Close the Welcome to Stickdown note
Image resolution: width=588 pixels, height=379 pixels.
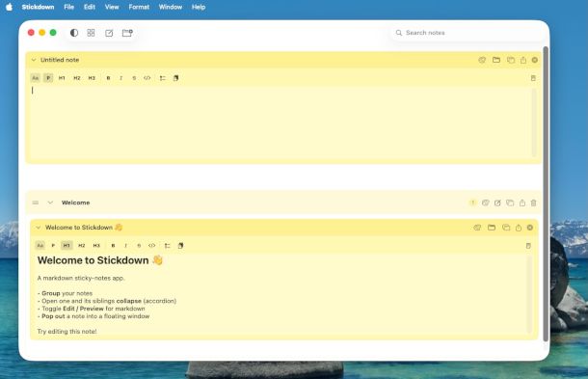pos(530,228)
